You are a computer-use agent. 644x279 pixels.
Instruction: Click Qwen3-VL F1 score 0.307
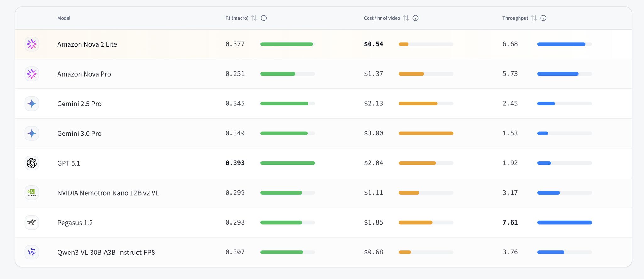point(235,252)
